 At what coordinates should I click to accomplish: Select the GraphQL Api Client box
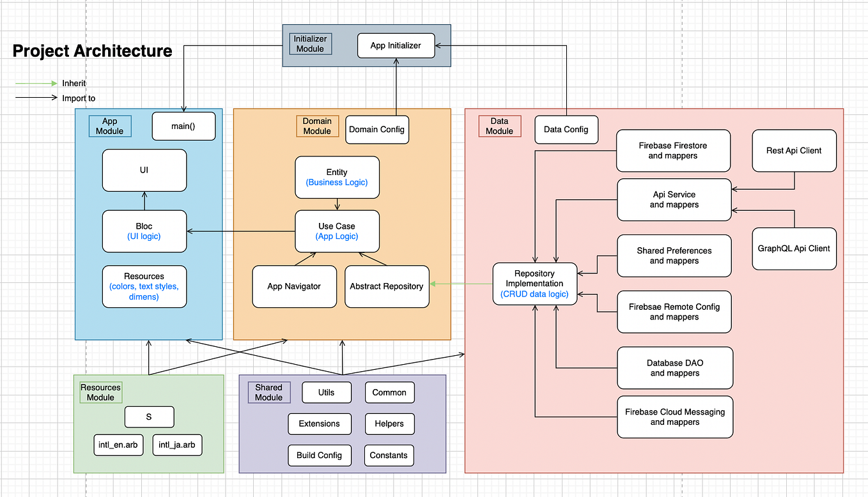pyautogui.click(x=794, y=249)
